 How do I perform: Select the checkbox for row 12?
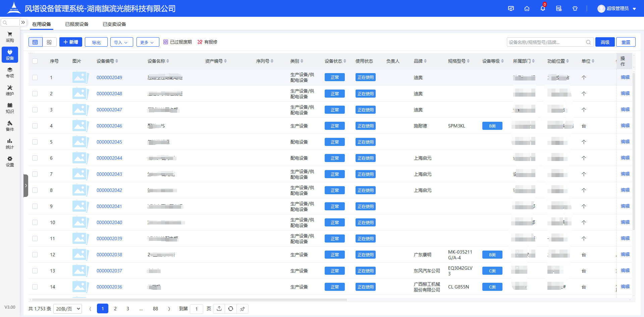pyautogui.click(x=35, y=255)
